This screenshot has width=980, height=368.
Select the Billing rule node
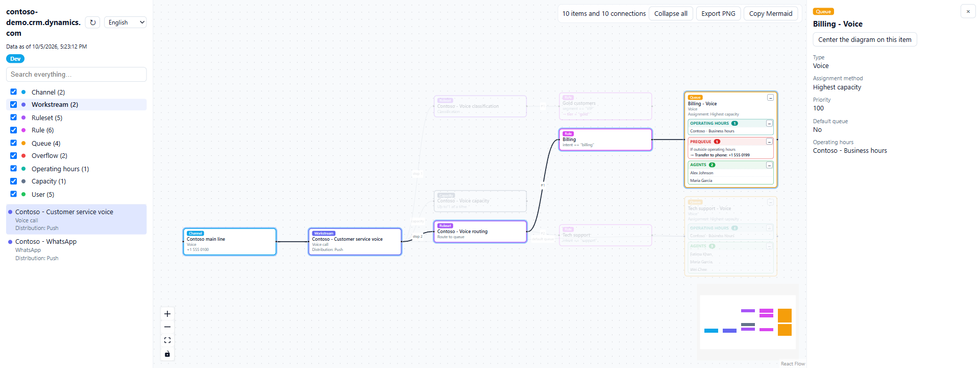(605, 140)
